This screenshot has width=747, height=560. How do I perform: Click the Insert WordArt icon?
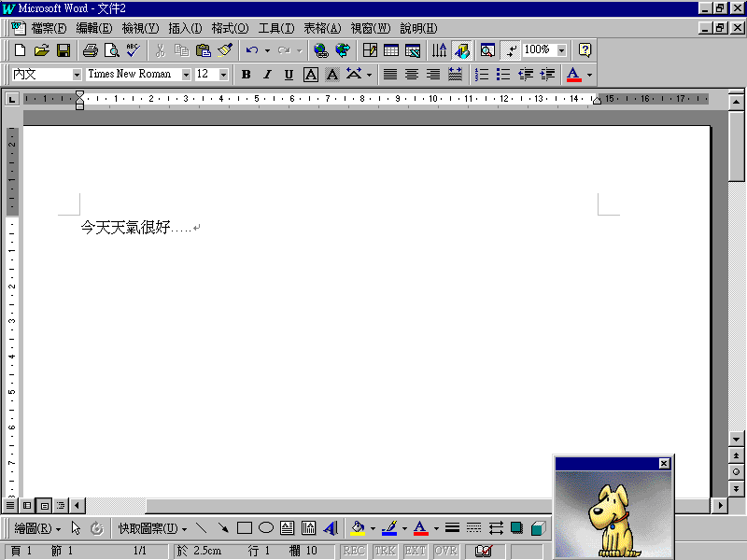coord(330,528)
